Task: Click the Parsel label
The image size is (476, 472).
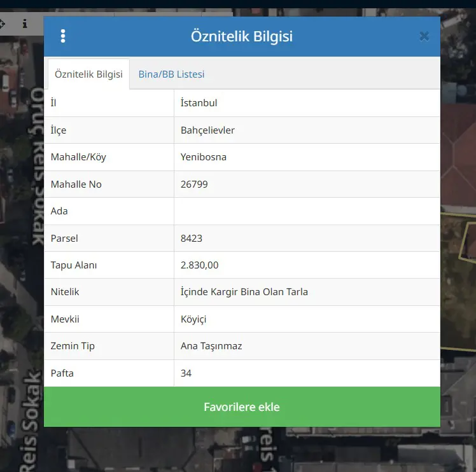Action: (x=64, y=239)
